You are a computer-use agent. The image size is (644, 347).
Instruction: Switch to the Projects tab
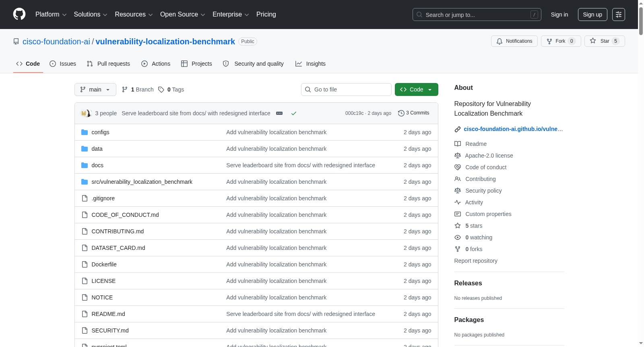pos(196,64)
